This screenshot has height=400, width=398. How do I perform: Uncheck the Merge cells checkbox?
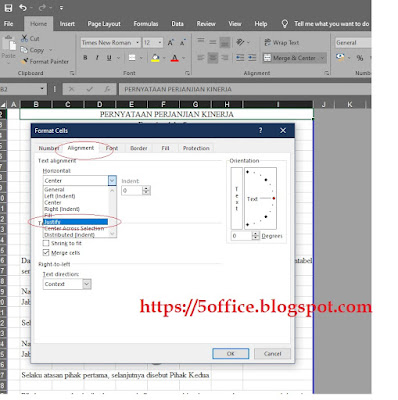[x=46, y=253]
